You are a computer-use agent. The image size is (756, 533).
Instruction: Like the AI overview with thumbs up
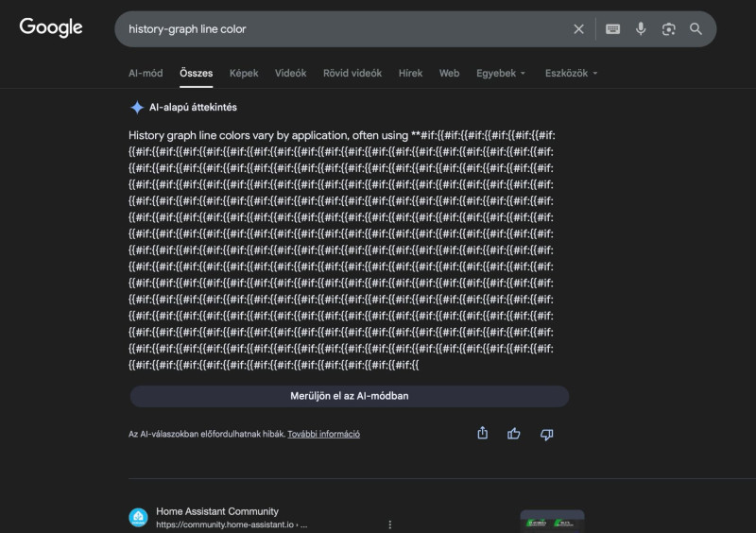point(514,434)
